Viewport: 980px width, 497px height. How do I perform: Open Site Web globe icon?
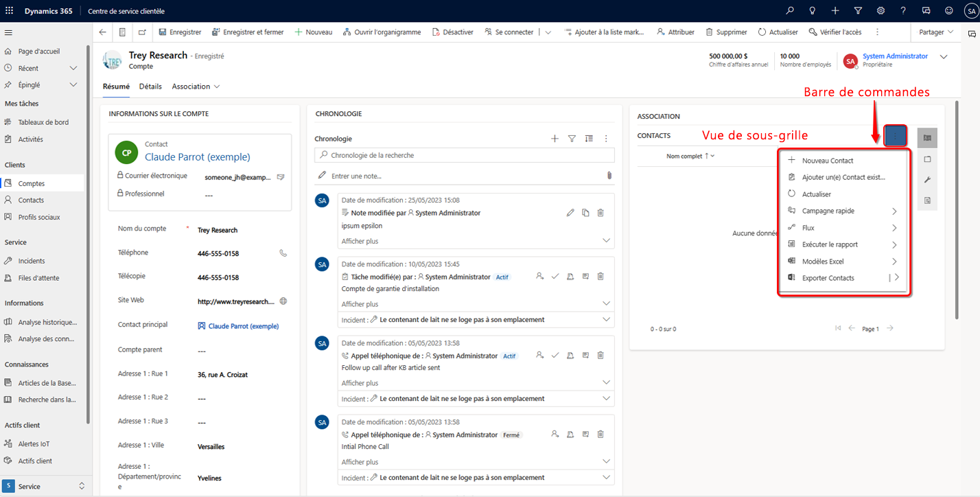coord(283,301)
